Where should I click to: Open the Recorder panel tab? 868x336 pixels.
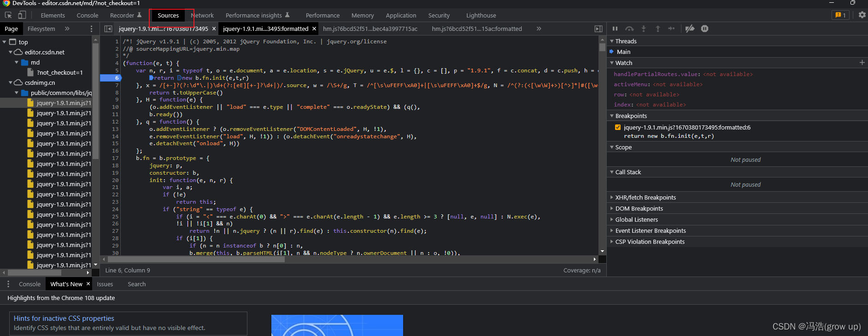point(126,15)
